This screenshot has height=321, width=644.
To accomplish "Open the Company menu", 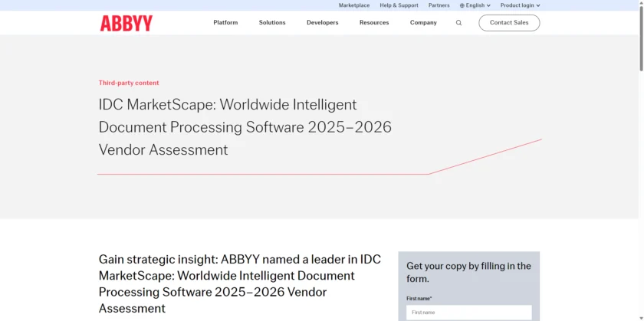I will 423,23.
